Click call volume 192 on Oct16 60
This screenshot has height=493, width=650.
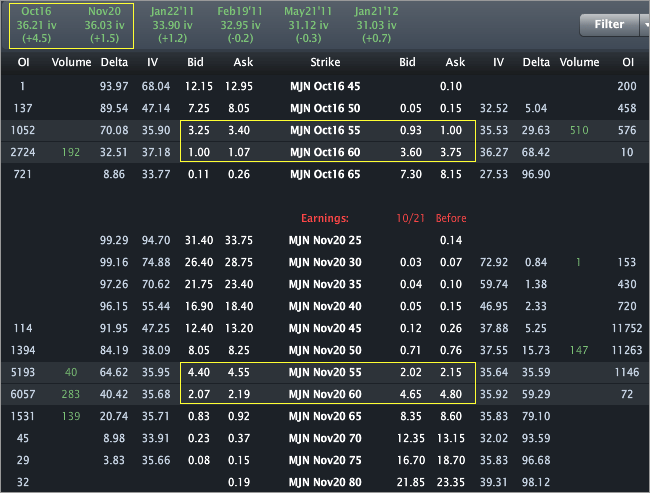[x=71, y=152]
